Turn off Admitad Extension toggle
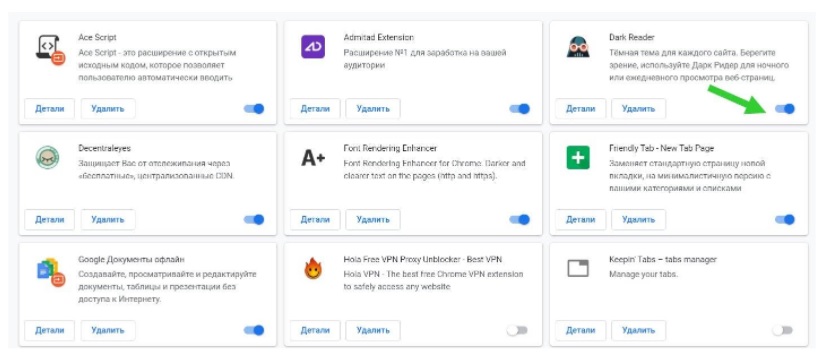Image resolution: width=822 pixels, height=361 pixels. 520,109
